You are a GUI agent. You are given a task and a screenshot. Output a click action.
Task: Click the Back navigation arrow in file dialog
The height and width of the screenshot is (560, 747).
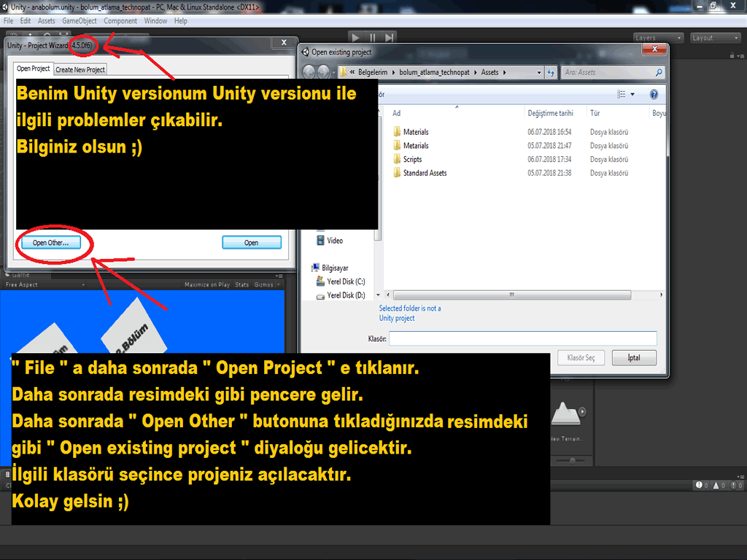pos(309,72)
